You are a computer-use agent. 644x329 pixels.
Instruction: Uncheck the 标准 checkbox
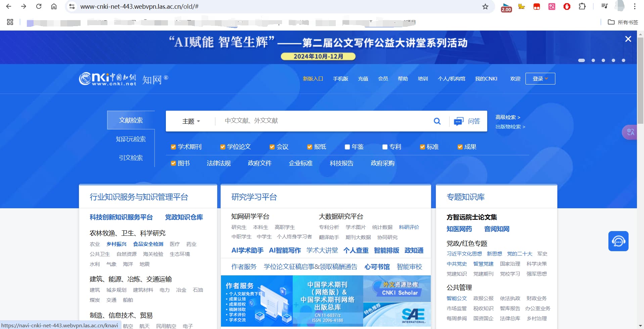coord(422,147)
